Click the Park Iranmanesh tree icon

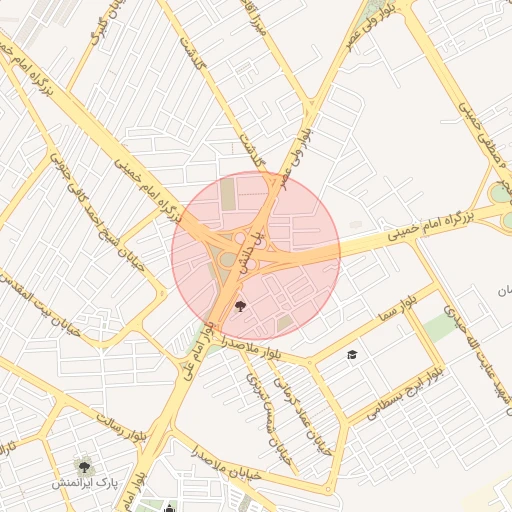84,467
